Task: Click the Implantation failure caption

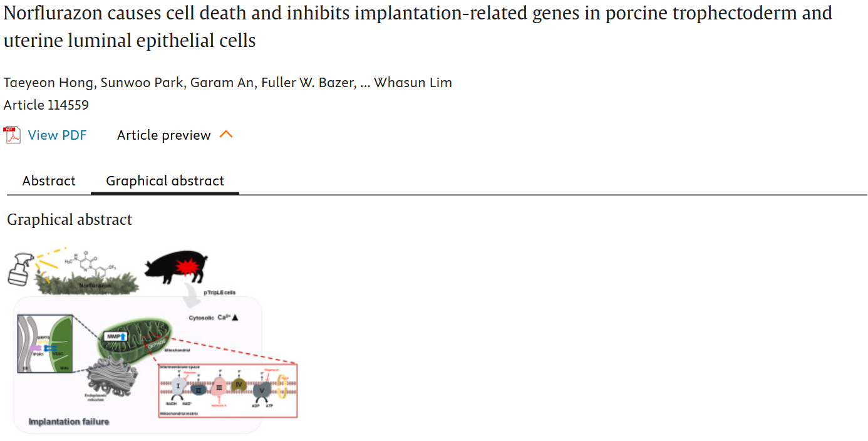Action: [x=69, y=422]
